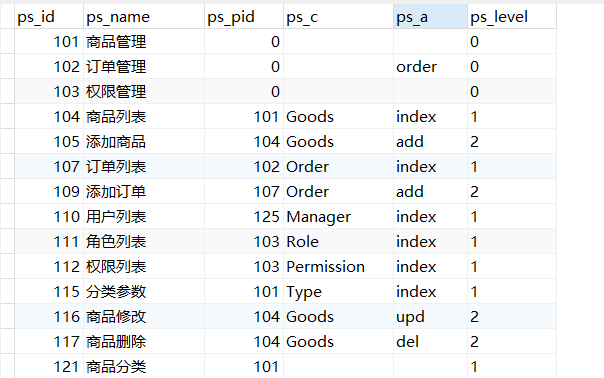Click the ps_pid cell 102 in row 107

[244, 167]
